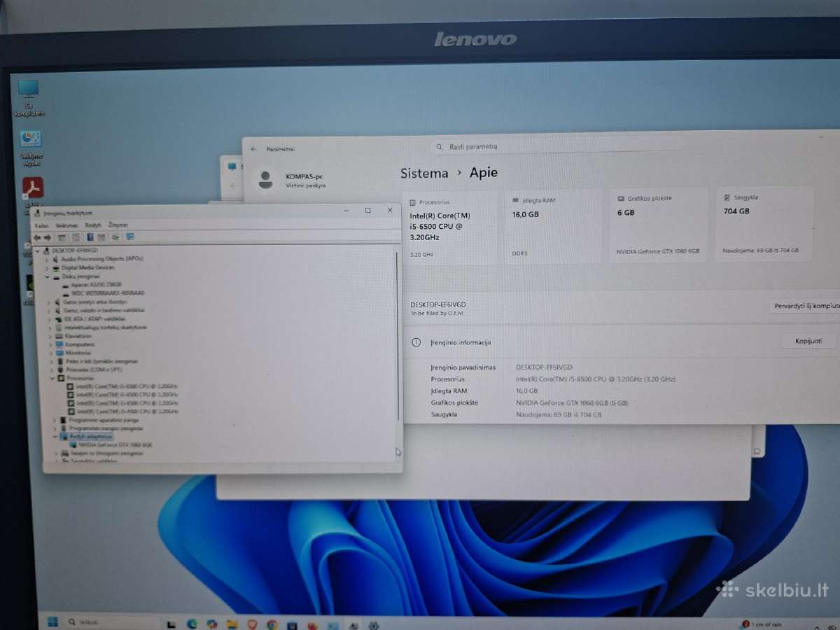Collapse the Rodyti adapterius node
The image size is (840, 630).
[55, 436]
